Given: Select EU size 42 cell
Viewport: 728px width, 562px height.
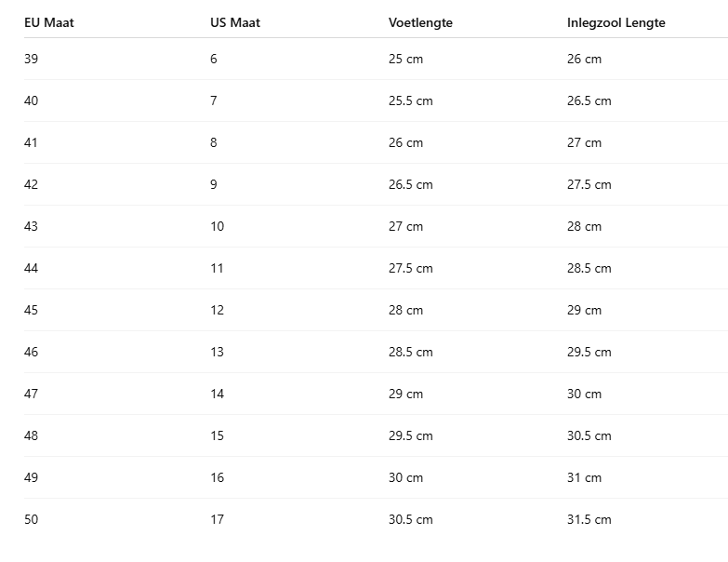Looking at the screenshot, I should point(31,184).
